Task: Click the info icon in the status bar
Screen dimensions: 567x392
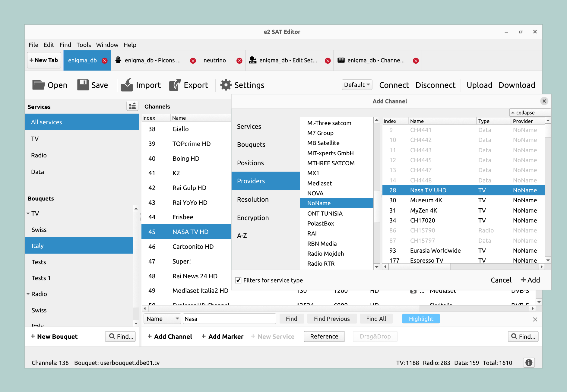Action: click(x=529, y=363)
